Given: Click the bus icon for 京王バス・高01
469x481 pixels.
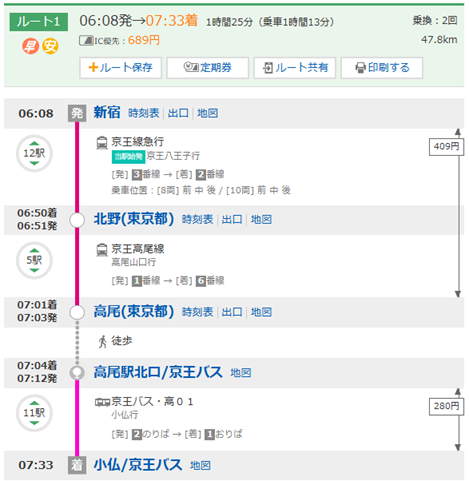Looking at the screenshot, I should [102, 403].
